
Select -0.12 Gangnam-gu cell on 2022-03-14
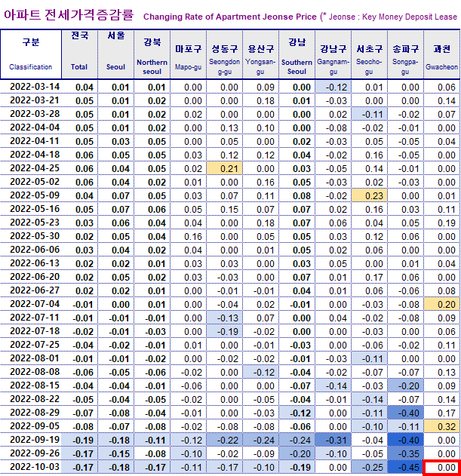click(333, 87)
